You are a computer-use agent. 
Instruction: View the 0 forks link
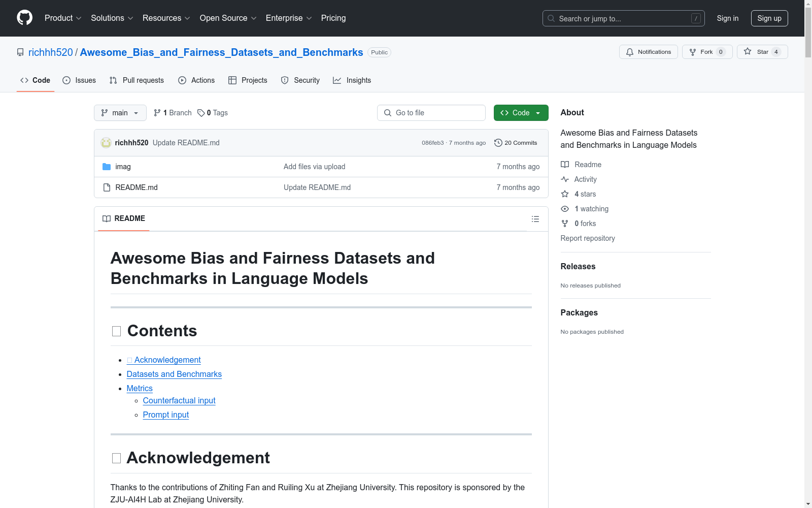(x=579, y=224)
